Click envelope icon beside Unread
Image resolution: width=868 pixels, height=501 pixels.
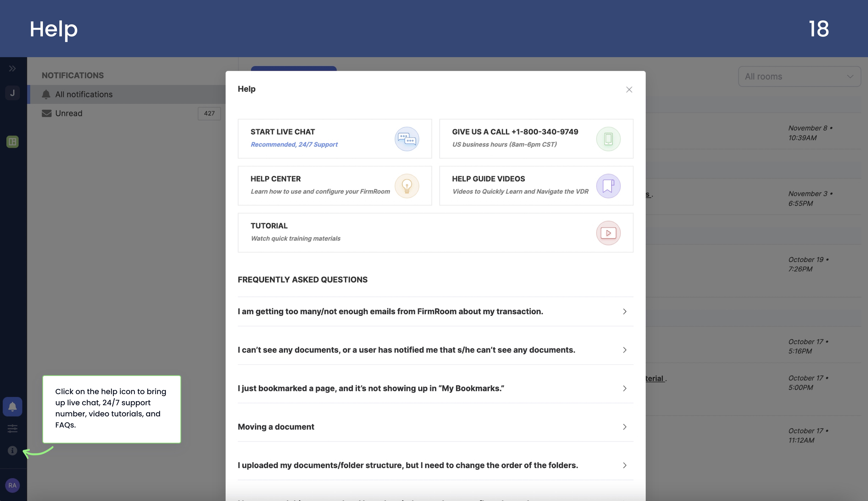(46, 113)
